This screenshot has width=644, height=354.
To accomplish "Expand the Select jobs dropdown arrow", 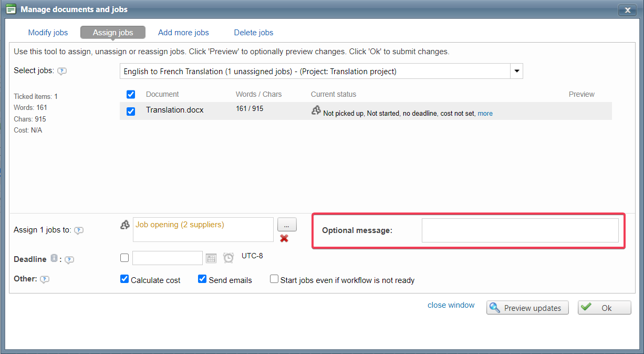I will coord(516,71).
